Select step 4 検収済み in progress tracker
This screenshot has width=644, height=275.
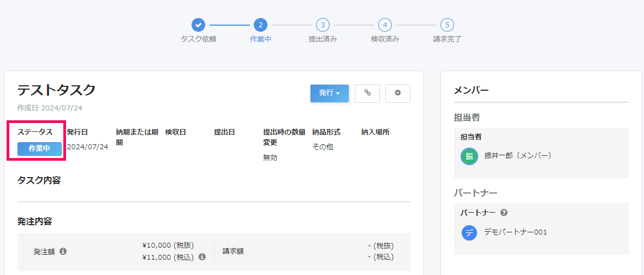(x=385, y=25)
